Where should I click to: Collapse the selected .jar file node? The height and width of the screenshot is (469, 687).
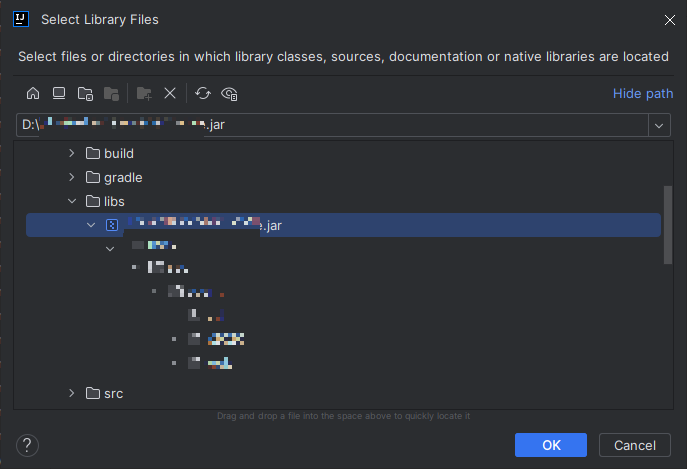tap(91, 225)
